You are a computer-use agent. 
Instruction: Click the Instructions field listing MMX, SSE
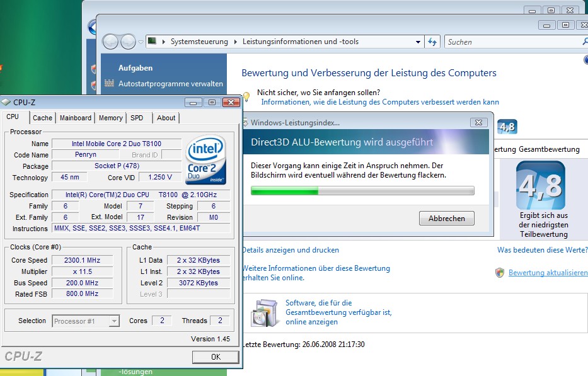141,228
